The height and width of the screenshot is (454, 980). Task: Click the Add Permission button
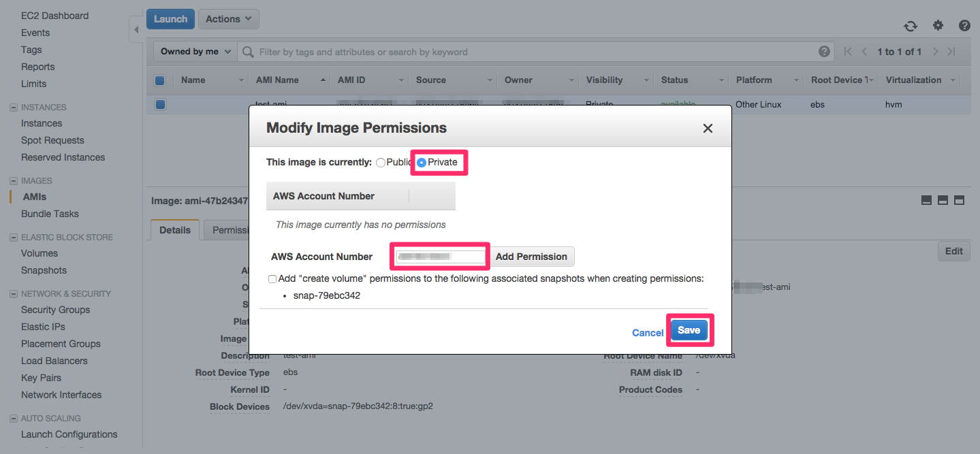[531, 257]
